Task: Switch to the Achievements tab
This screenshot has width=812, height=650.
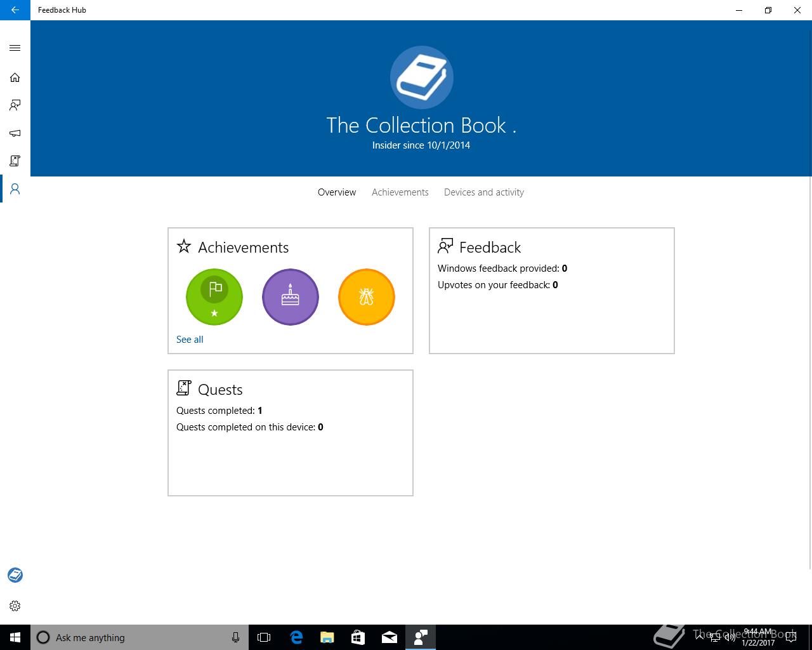Action: tap(400, 192)
